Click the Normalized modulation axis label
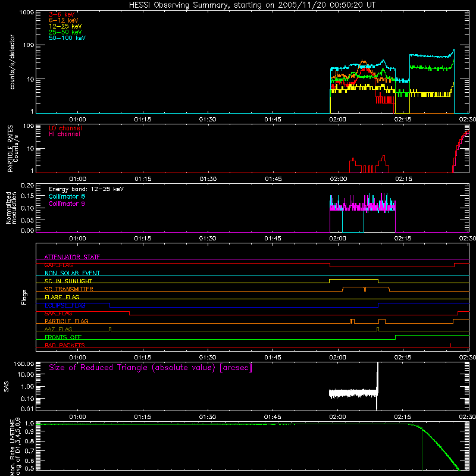Viewport: 476px width, 476px height. 11,208
